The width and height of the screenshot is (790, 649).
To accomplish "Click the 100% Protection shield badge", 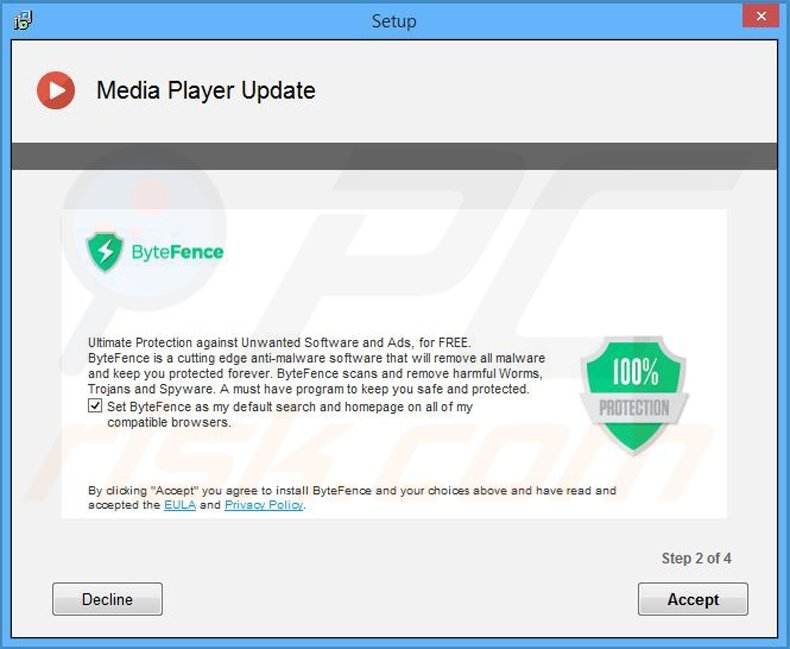I will tap(634, 395).
